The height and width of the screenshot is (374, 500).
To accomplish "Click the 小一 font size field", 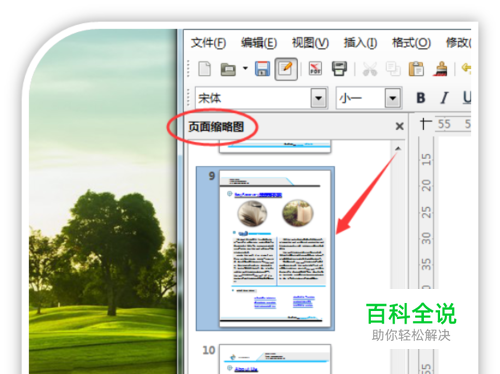I will point(360,98).
